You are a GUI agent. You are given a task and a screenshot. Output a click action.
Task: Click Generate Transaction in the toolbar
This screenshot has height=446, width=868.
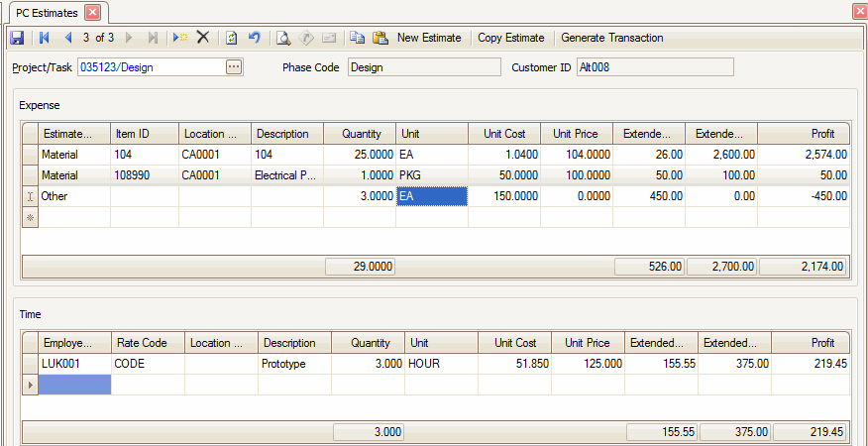(x=611, y=38)
